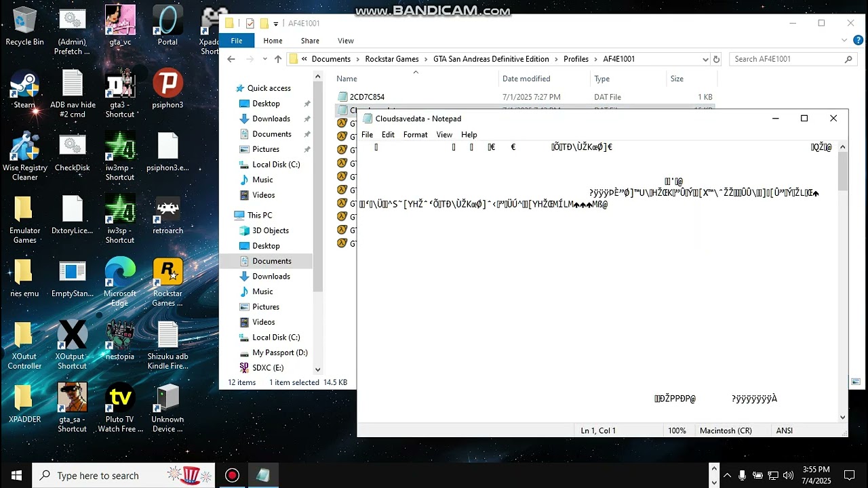Launch the gta_sa shortcut icon
This screenshot has width=868, height=488.
(x=72, y=408)
